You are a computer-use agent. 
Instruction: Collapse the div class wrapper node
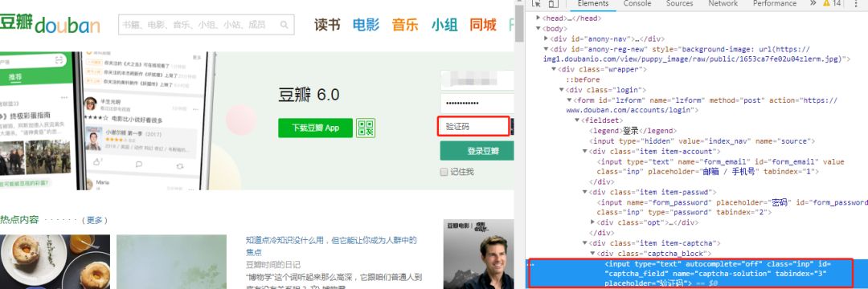(554, 69)
